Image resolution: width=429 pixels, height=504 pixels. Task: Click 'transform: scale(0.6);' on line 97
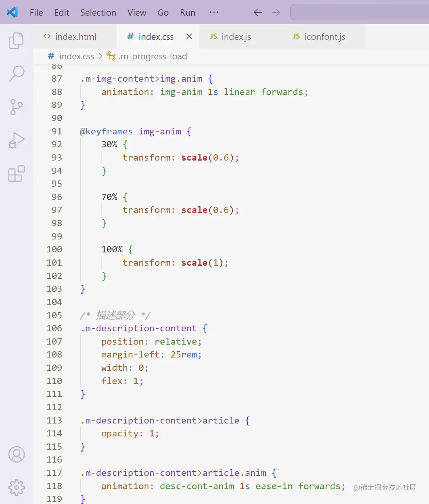(181, 210)
